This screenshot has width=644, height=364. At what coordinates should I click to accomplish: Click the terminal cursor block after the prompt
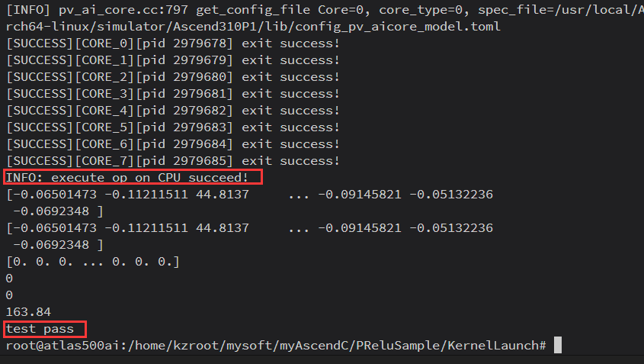click(x=558, y=346)
